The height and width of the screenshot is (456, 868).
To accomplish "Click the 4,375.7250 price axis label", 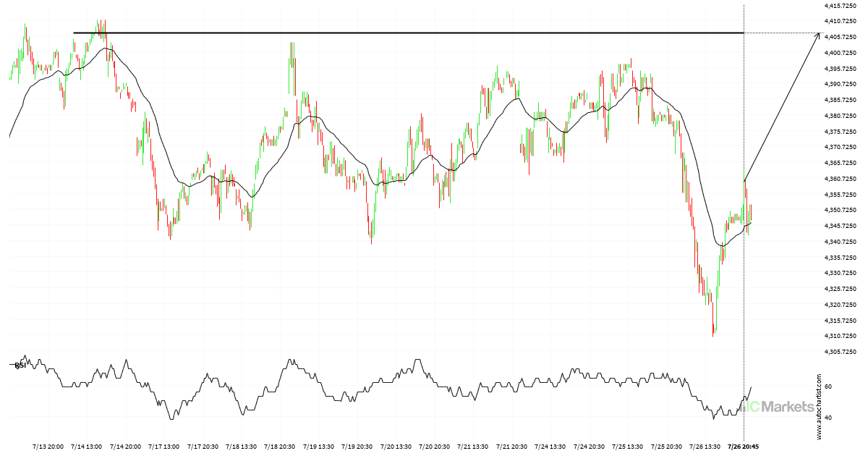I will (841, 132).
